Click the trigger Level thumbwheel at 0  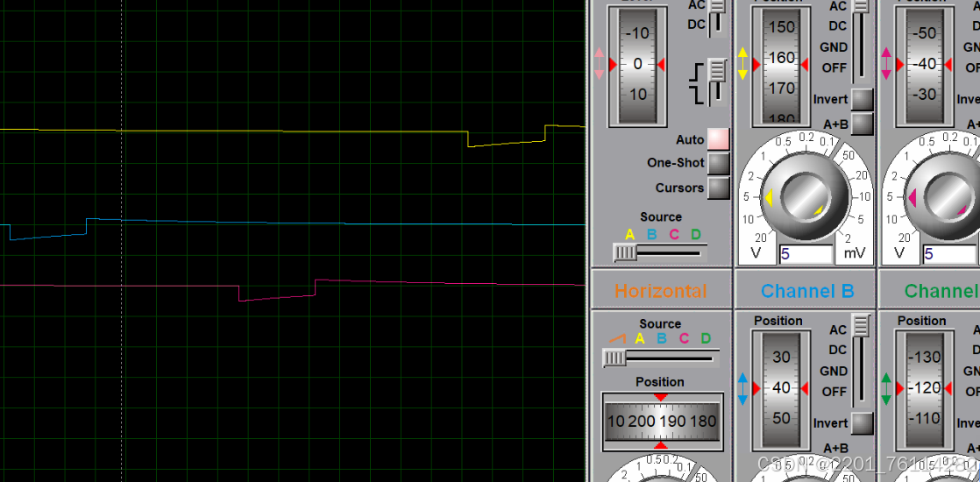[x=637, y=64]
